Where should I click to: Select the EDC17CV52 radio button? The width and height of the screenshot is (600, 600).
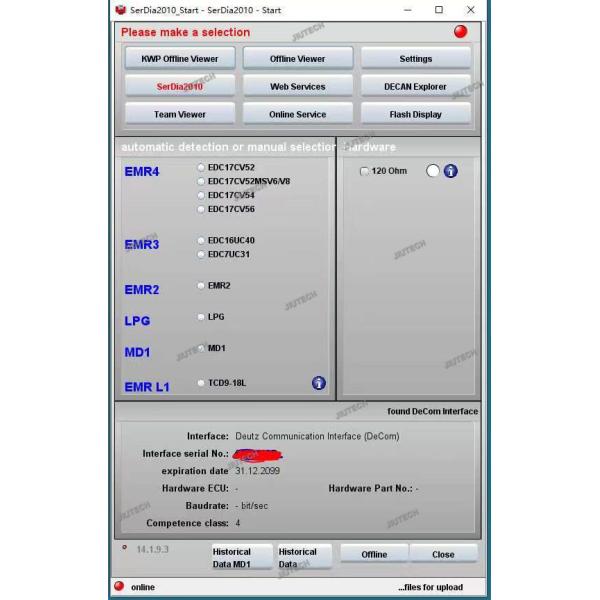click(x=201, y=167)
